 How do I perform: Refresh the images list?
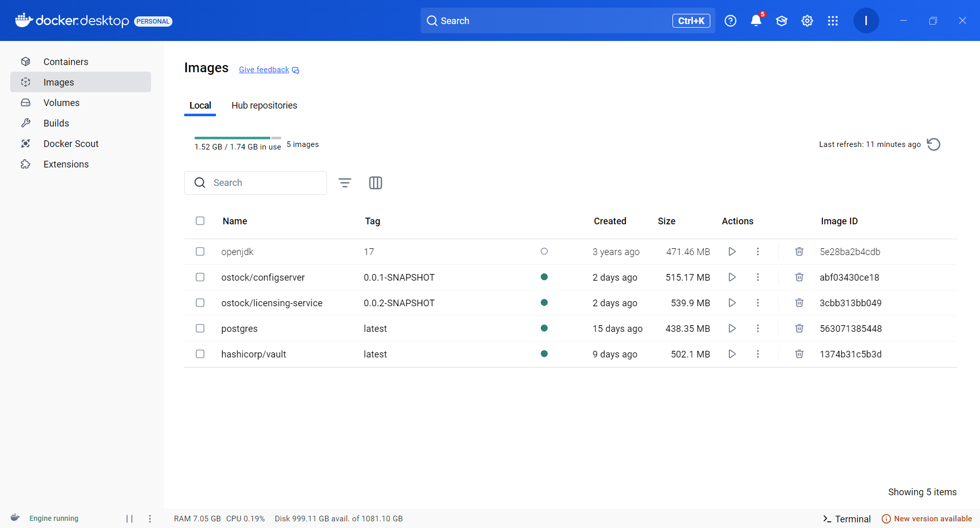[x=933, y=144]
